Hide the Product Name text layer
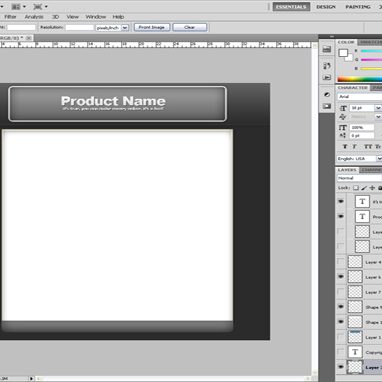Viewport: 382px width, 382px height. pyautogui.click(x=341, y=216)
